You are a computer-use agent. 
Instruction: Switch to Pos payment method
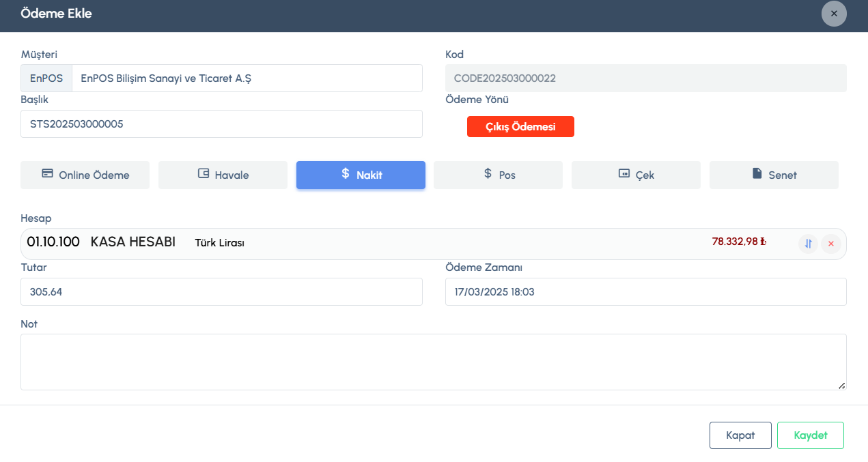(x=498, y=175)
